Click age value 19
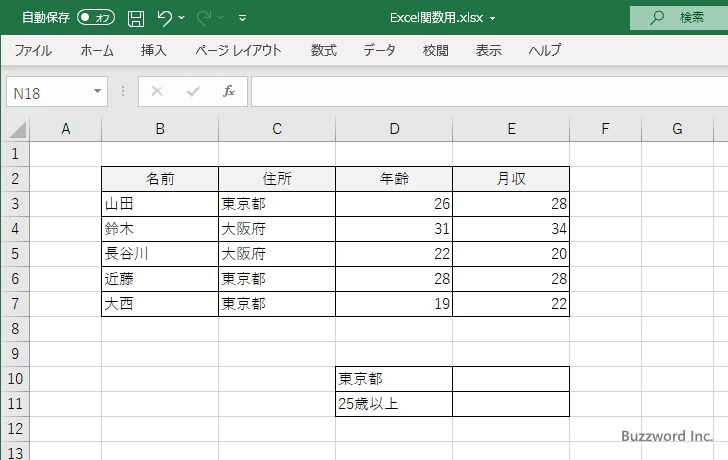Screen dimensions: 728x460 tap(394, 304)
